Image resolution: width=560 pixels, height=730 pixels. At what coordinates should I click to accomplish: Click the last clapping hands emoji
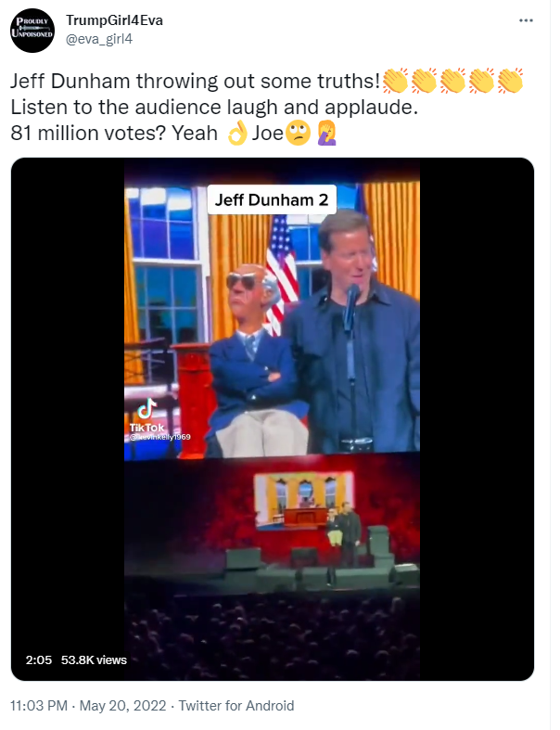[510, 81]
